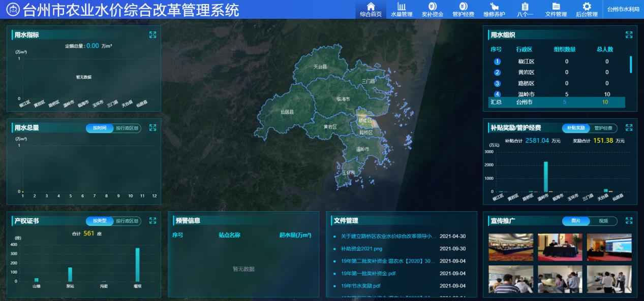Viewport: 644px width, 301px height.
Task: Switch 用水总量 chart to 按行政区划
Action: (127, 128)
